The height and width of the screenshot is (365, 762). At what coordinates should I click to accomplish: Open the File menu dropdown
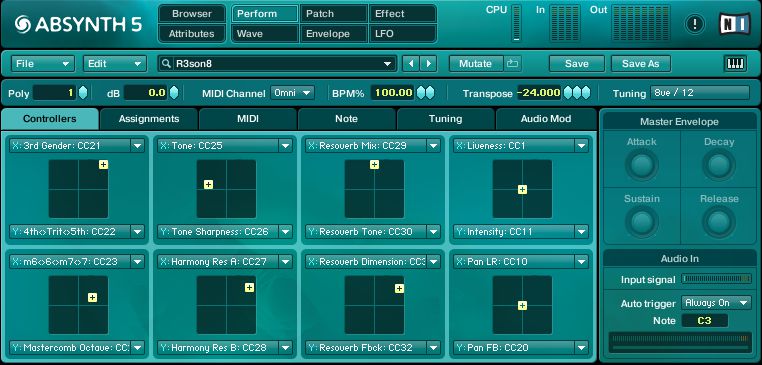click(43, 64)
